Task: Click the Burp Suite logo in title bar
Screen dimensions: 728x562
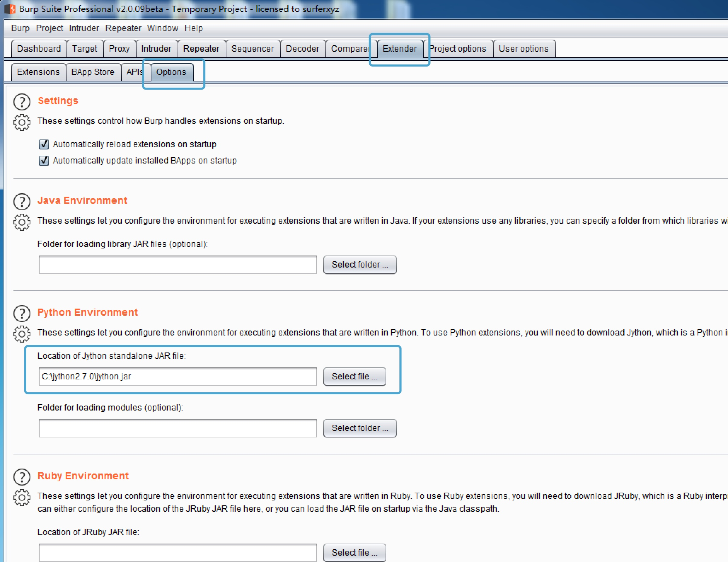Action: click(10, 9)
